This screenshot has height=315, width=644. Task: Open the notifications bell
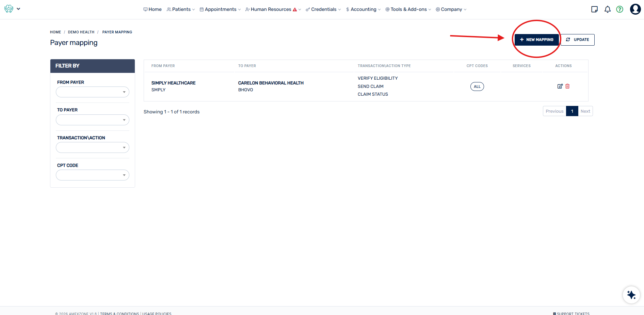[x=607, y=9]
